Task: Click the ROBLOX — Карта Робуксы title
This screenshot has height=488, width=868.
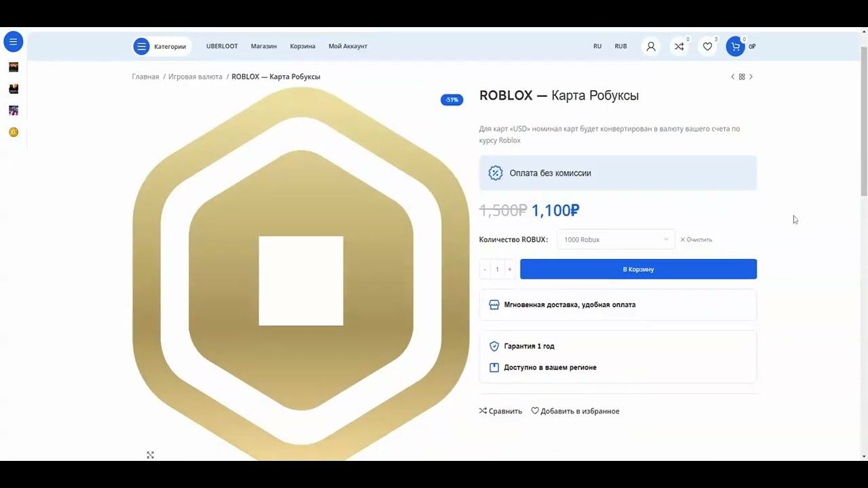Action: point(559,96)
